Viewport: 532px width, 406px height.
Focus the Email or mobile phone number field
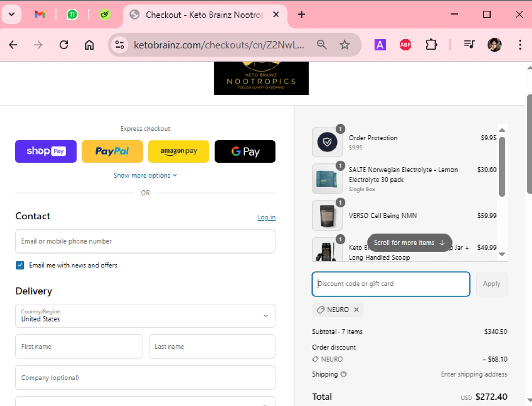[145, 241]
